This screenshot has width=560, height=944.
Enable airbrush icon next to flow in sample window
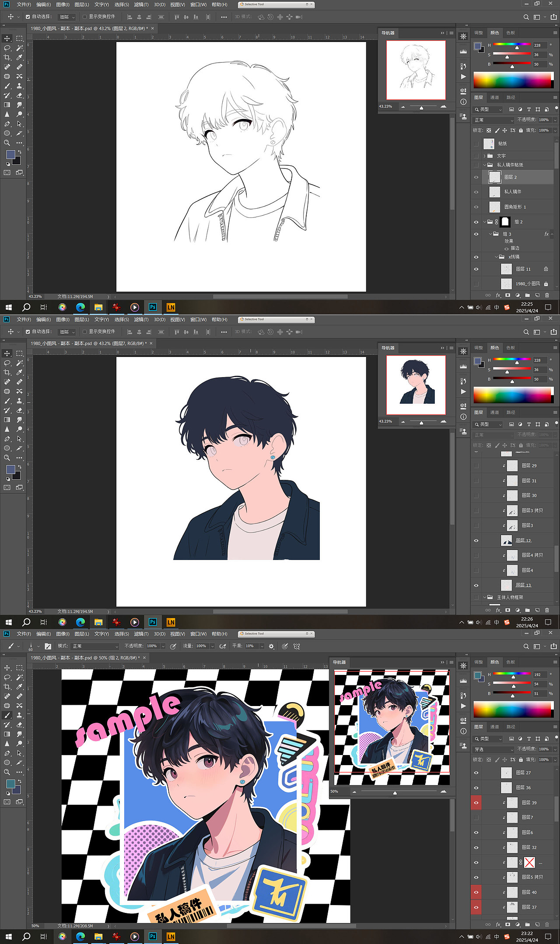[223, 646]
